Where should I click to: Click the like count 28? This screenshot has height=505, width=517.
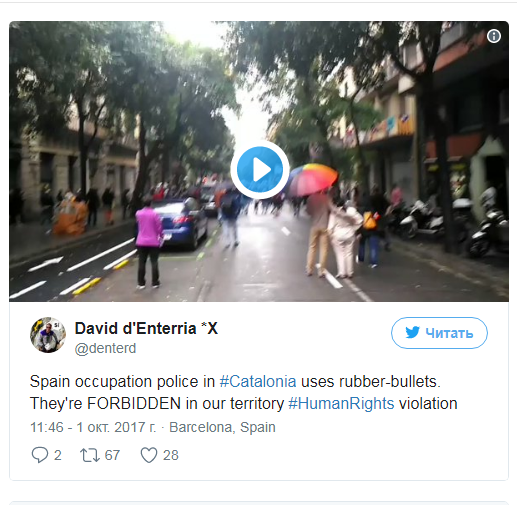[171, 455]
